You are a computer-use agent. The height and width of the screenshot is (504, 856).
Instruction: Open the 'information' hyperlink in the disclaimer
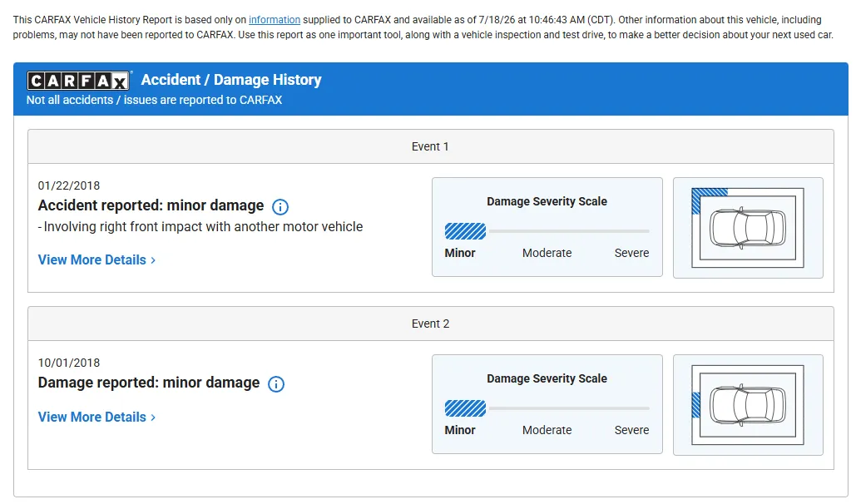pos(275,20)
